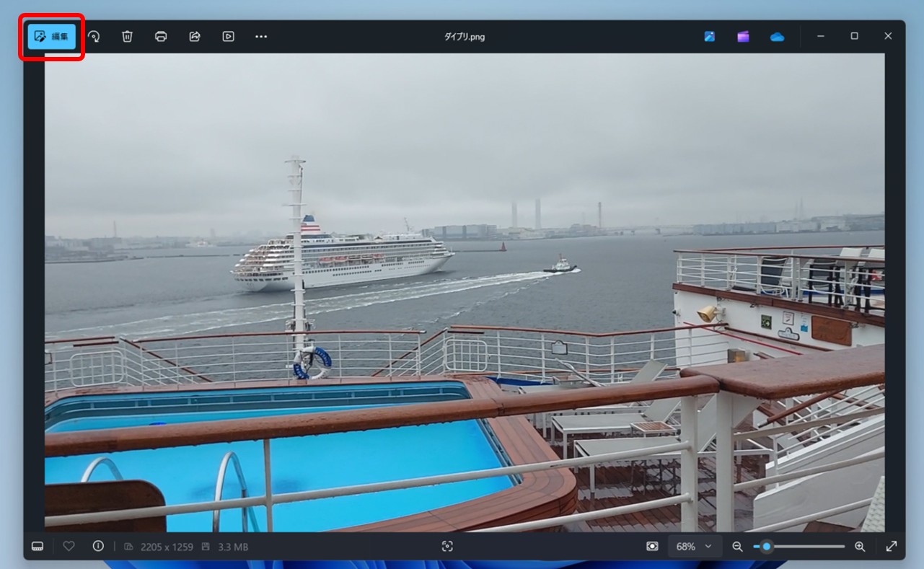This screenshot has width=924, height=569.
Task: Open the 編集 edit button
Action: tap(52, 36)
